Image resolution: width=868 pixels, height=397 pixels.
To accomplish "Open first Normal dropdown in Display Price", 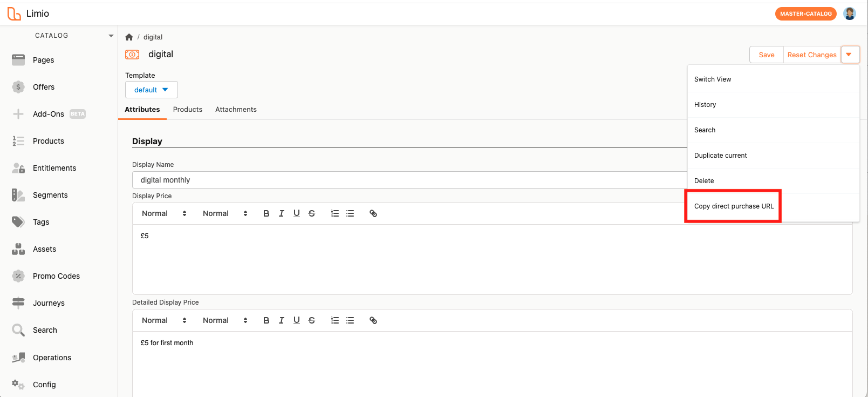I will 165,213.
